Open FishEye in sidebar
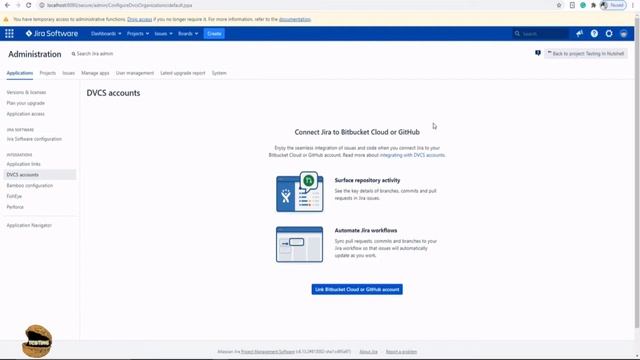 click(x=14, y=196)
